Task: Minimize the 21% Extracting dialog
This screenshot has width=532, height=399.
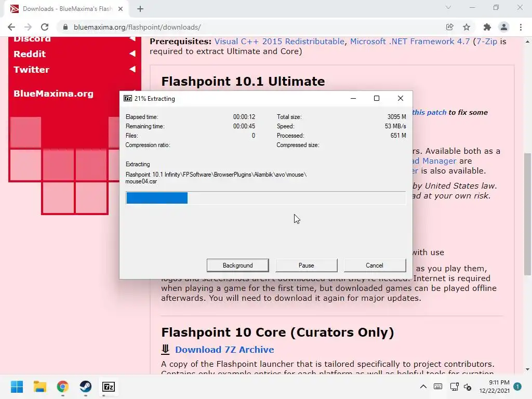Action: [x=353, y=98]
